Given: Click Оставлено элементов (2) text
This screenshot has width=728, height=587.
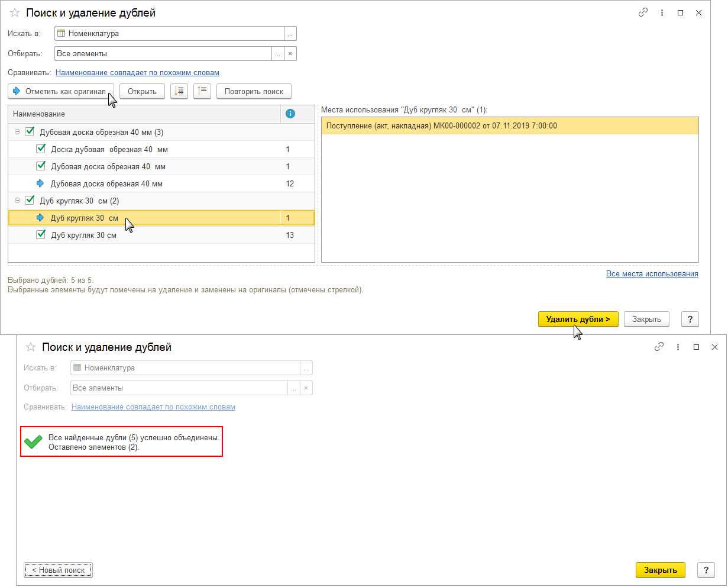Looking at the screenshot, I should pyautogui.click(x=94, y=447).
